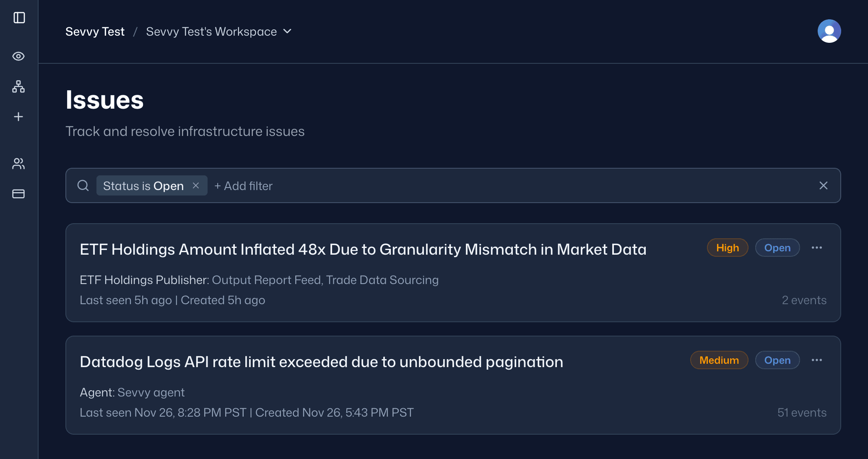Click the plus icon in sidebar
868x459 pixels.
click(18, 117)
